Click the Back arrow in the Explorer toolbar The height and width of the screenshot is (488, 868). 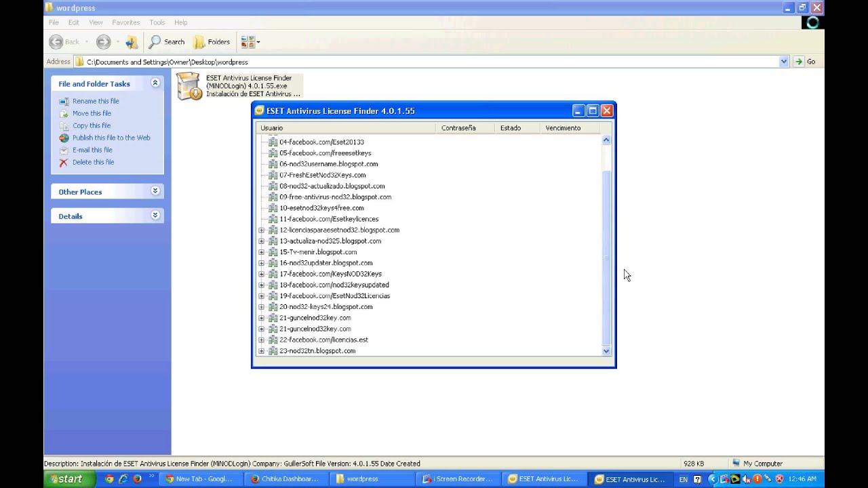click(56, 42)
